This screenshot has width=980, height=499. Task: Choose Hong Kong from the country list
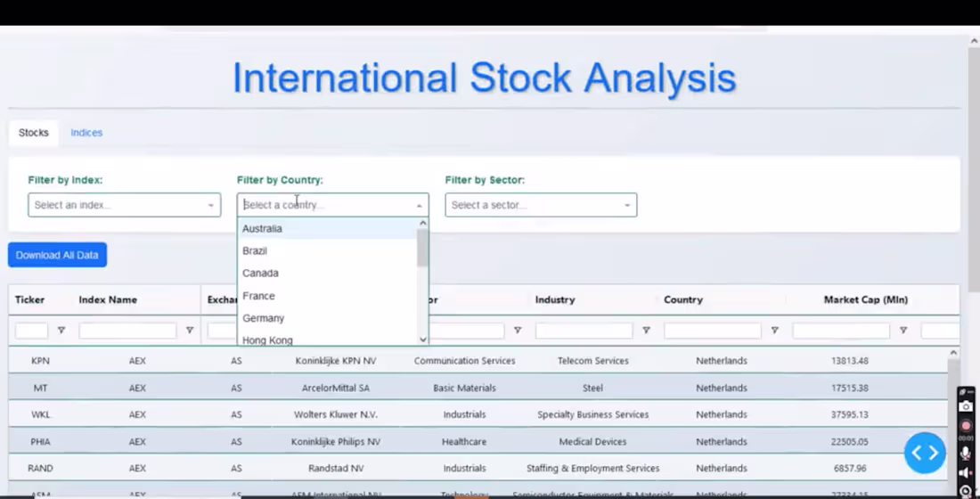click(x=328, y=339)
